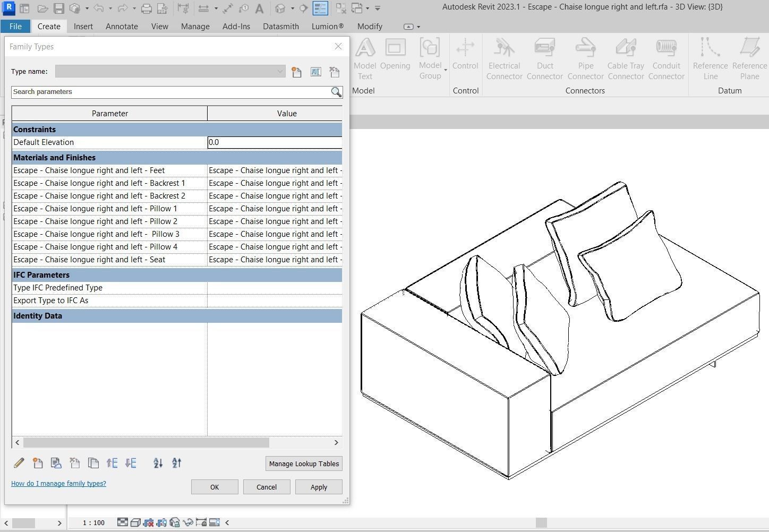The height and width of the screenshot is (532, 769).
Task: Click the Search parameters field
Action: (x=170, y=92)
